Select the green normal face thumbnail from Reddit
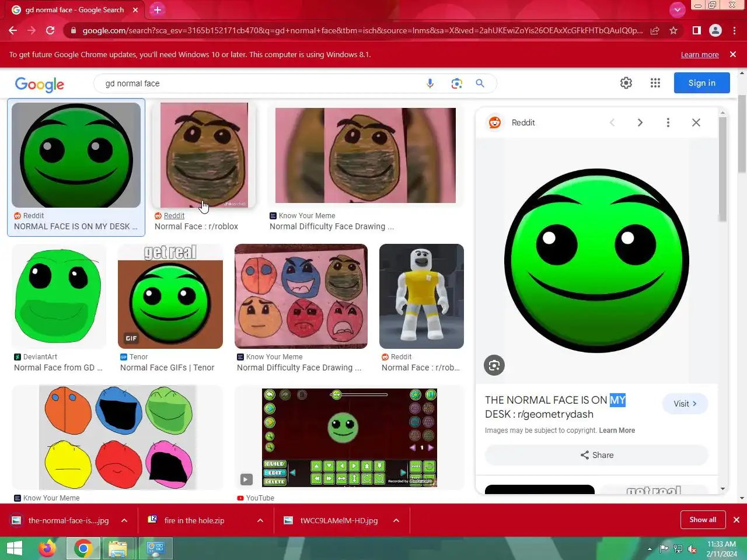Screen dimensions: 747x560 pos(76,155)
